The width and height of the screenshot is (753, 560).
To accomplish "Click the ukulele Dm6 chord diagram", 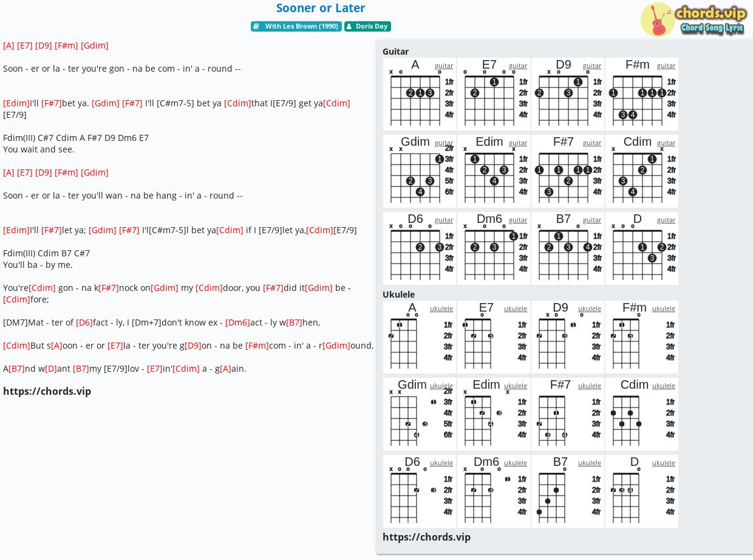I will 494,491.
